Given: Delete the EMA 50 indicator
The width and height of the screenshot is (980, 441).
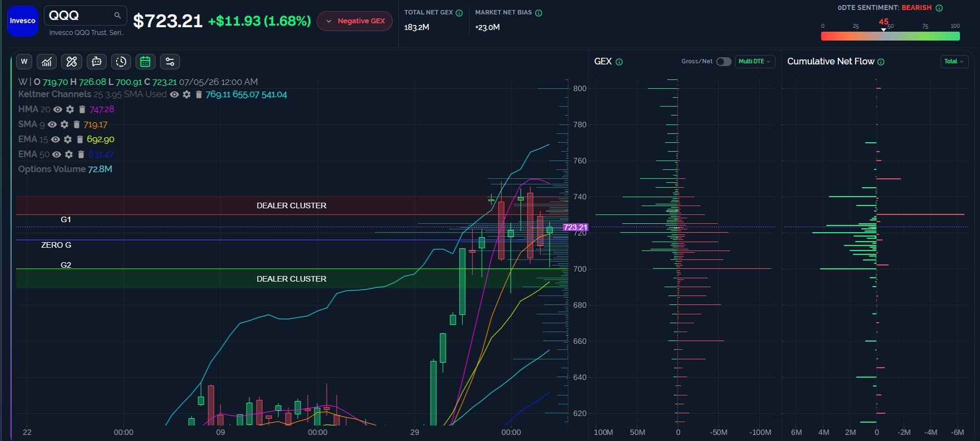Looking at the screenshot, I should (81, 154).
